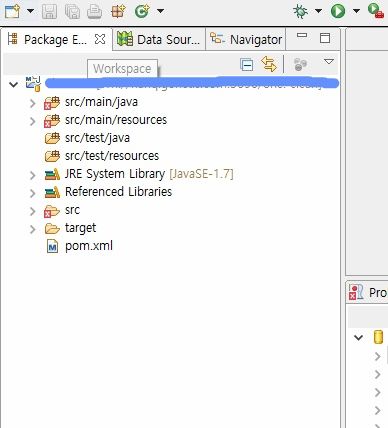Select Referenced Libraries item
This screenshot has width=388, height=428.
[118, 192]
